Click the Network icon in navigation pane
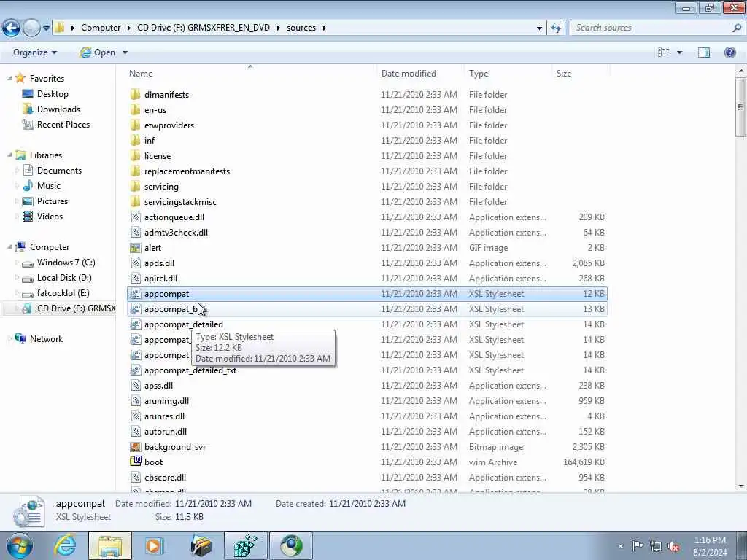747x560 pixels. click(x=20, y=338)
